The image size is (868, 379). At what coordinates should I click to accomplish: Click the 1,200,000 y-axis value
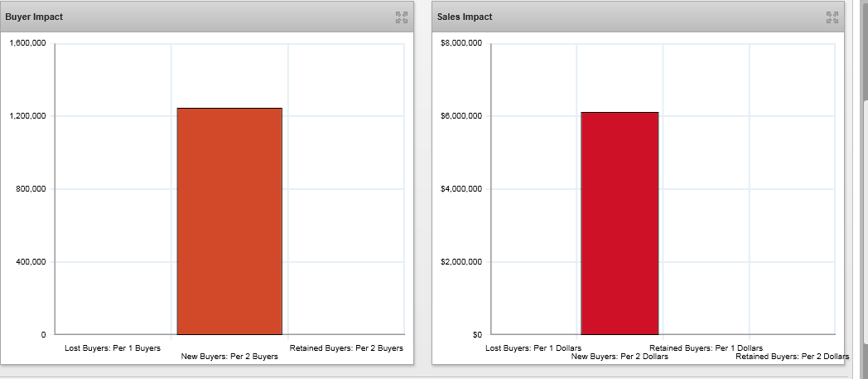pyautogui.click(x=27, y=116)
